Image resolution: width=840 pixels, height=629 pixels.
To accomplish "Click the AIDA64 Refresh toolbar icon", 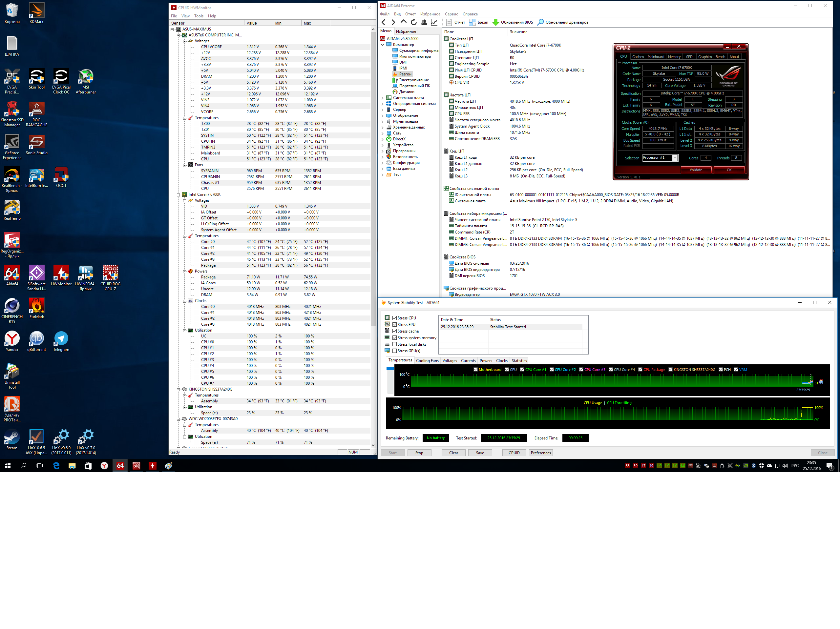I will 413,22.
